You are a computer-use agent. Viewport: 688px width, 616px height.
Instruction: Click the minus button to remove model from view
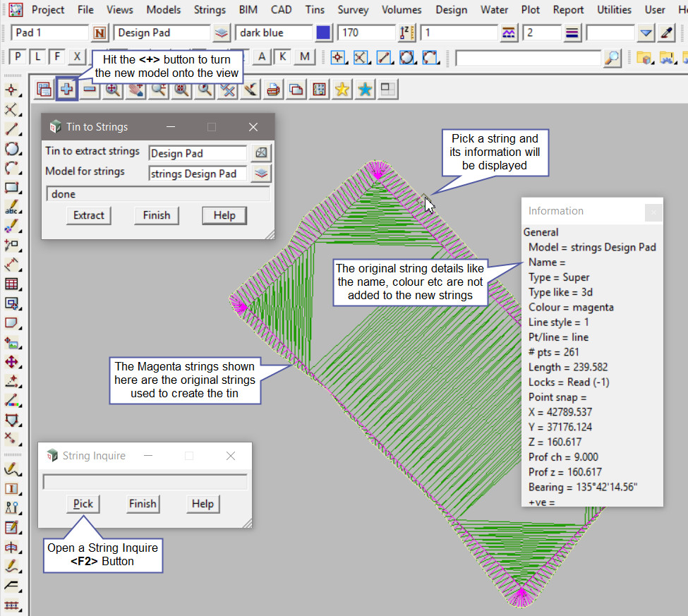click(x=90, y=90)
